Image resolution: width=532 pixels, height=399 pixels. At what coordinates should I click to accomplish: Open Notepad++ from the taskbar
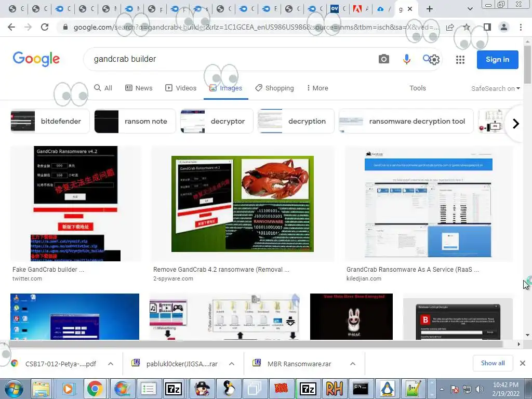tap(414, 389)
